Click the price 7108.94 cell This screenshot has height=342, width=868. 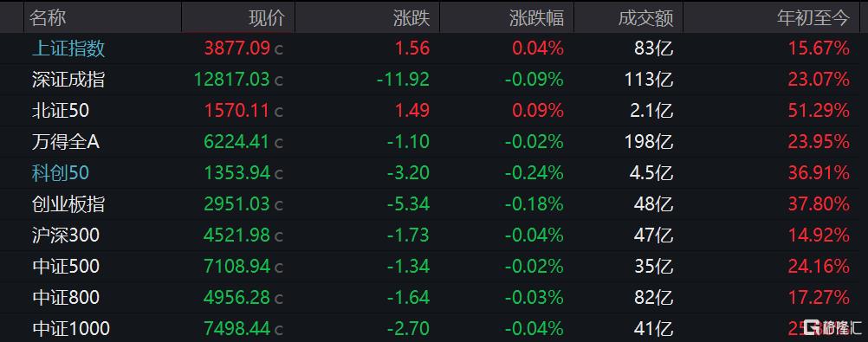pyautogui.click(x=237, y=266)
